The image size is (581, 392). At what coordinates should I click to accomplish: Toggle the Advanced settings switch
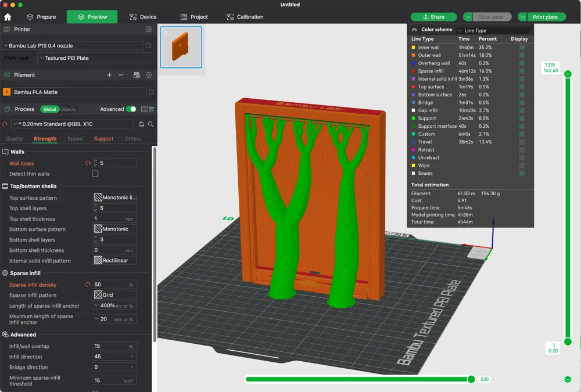pyautogui.click(x=131, y=109)
